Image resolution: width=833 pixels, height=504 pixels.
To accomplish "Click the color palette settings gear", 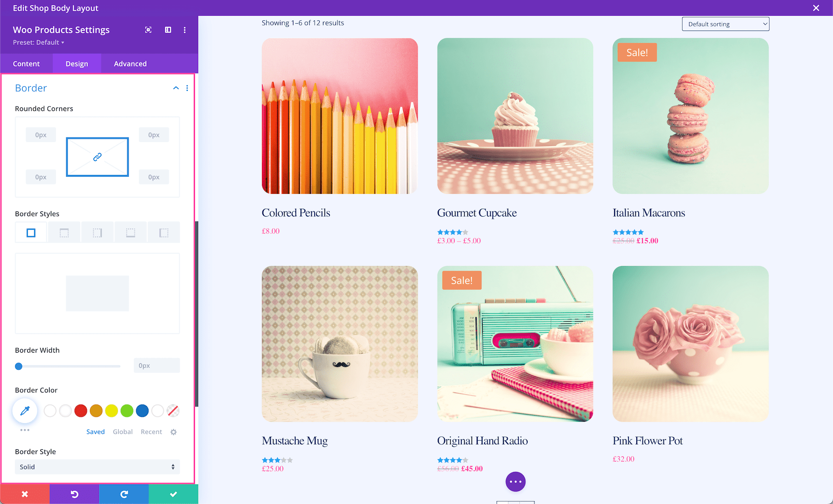I will point(174,432).
